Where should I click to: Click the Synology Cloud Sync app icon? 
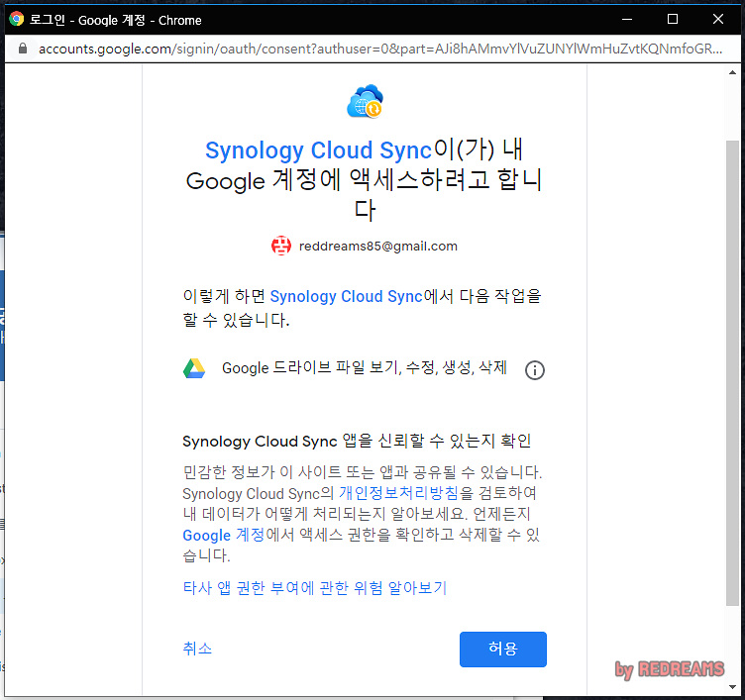[x=365, y=101]
